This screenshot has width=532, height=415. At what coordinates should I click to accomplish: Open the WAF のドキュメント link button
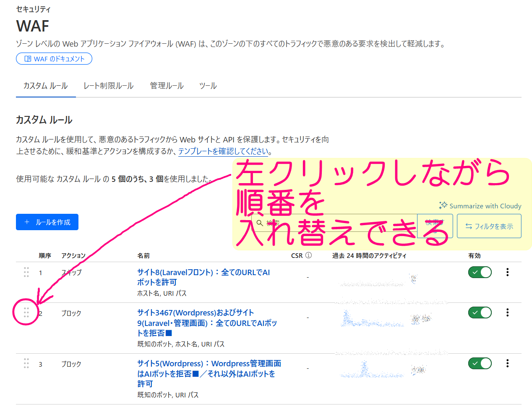(x=54, y=59)
